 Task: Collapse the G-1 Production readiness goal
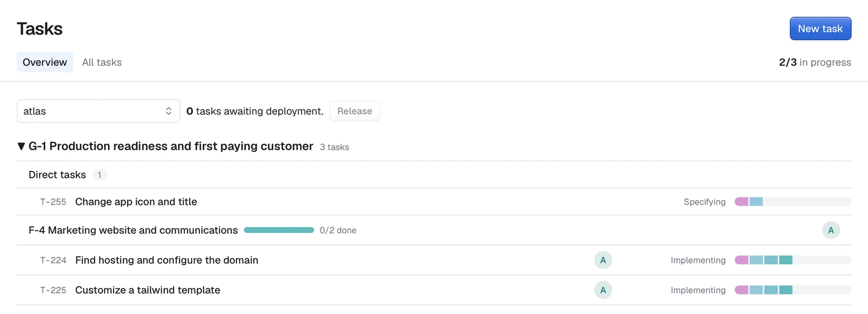(x=21, y=146)
